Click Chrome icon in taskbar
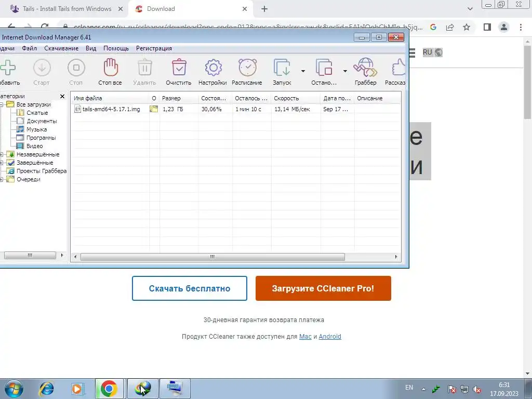The image size is (532, 399). [x=109, y=389]
